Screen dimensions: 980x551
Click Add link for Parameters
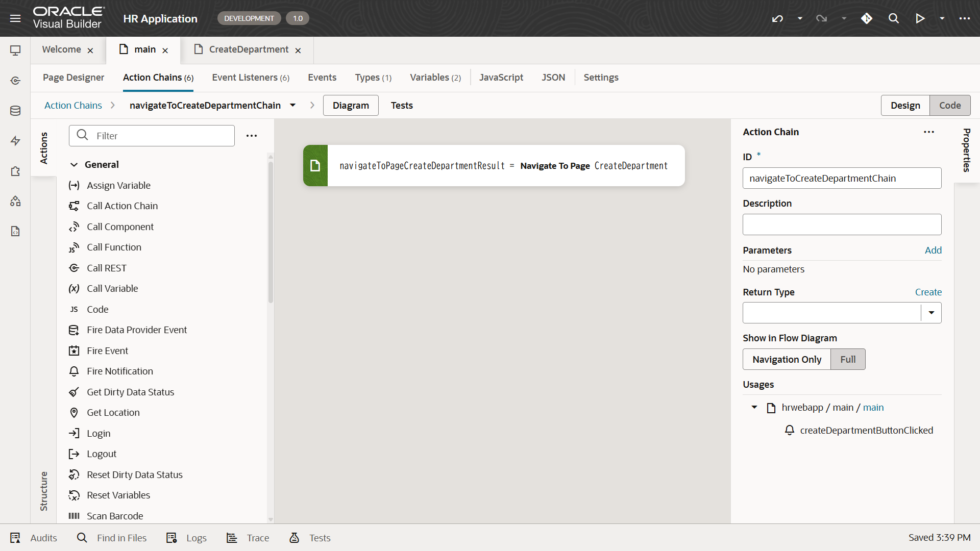933,250
